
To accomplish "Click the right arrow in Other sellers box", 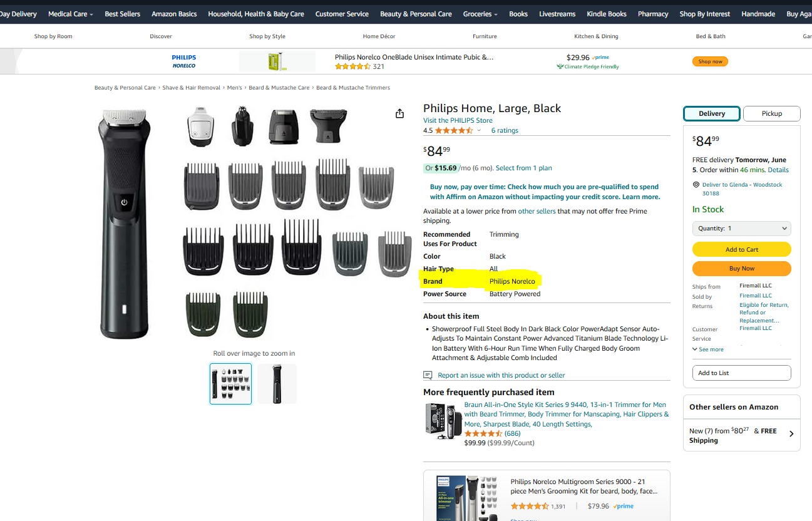I will click(791, 433).
